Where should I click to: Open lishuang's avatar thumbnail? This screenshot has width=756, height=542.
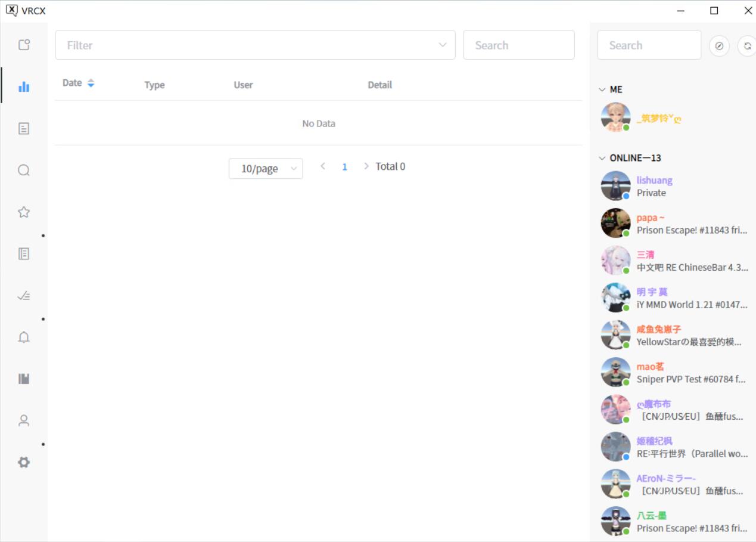point(615,186)
